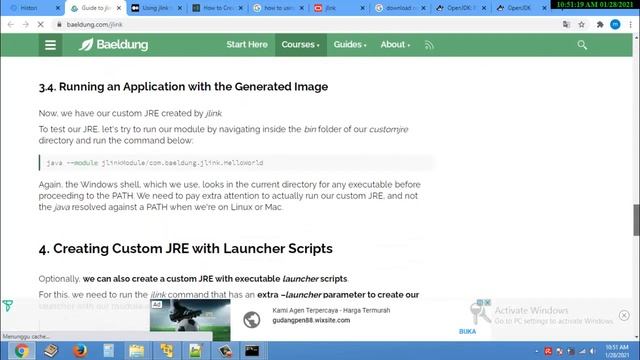Open the Chrome extensions puzzle icon

click(600, 24)
